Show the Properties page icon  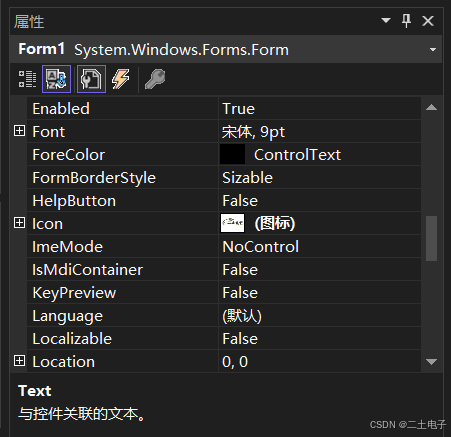(x=91, y=79)
